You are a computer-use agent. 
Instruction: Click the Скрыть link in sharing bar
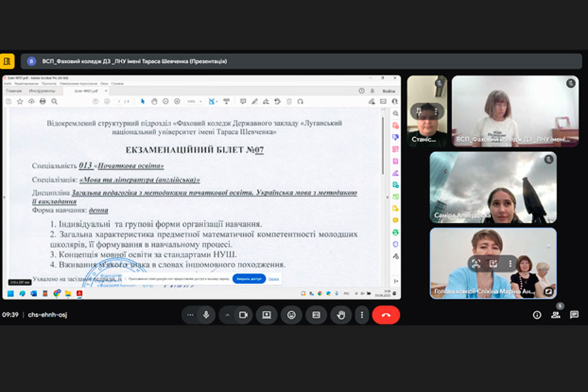[274, 279]
